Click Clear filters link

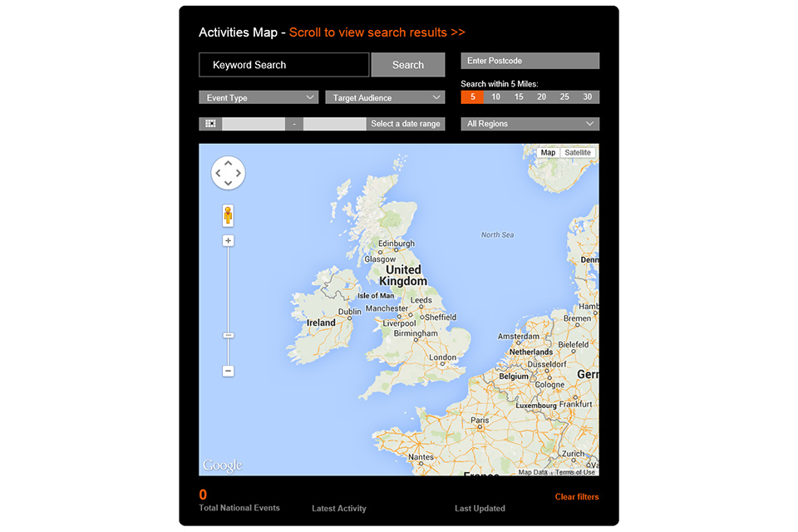tap(577, 497)
